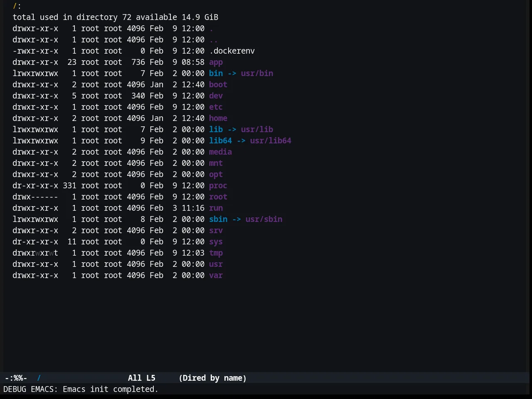The image size is (532, 399).
Task: Open the run directory
Action: click(x=216, y=208)
